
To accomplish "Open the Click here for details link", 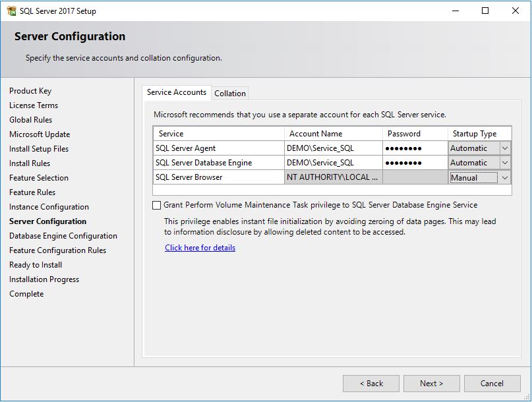I will pyautogui.click(x=200, y=247).
